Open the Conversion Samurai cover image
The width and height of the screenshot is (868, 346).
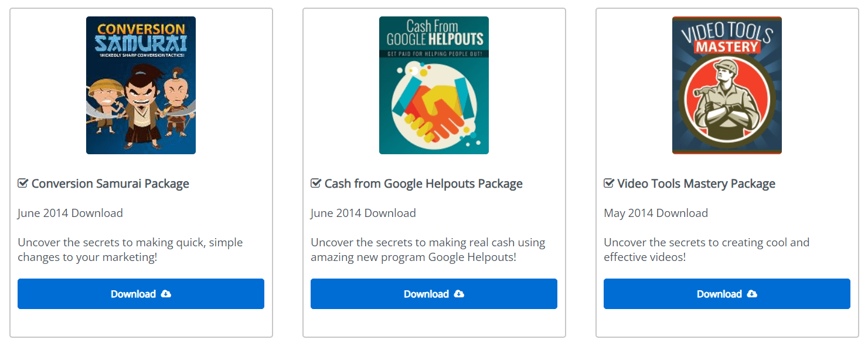coord(141,85)
